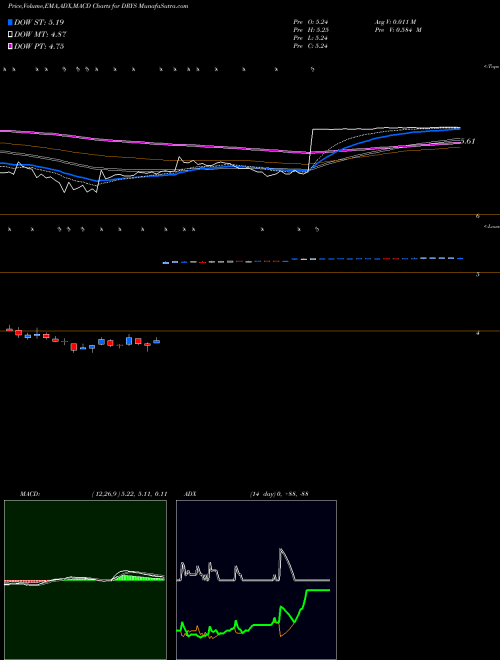
Task: Click the 5.61 price label beside the EMA lines
Action: (468, 141)
